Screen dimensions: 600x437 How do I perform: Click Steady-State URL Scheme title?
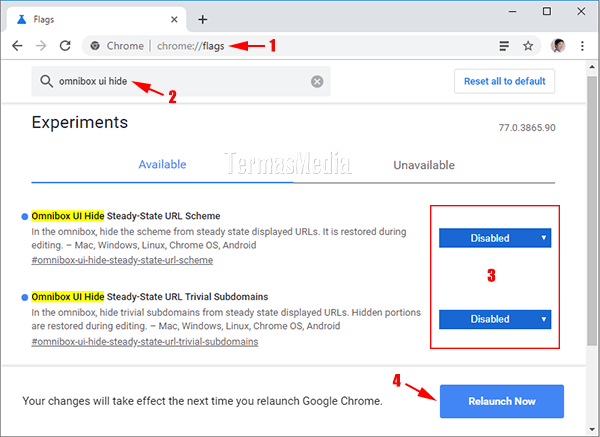(126, 216)
